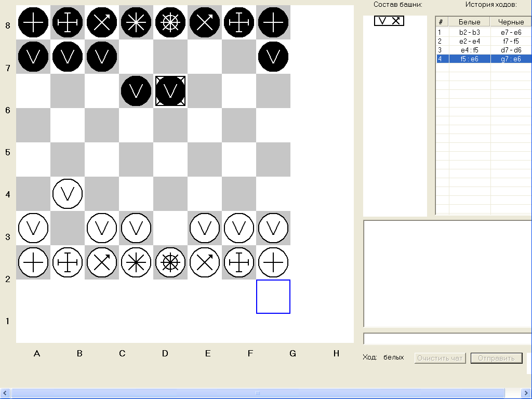Image resolution: width=532 pixels, height=399 pixels.
Task: Select the move cell e4 : f5
Action: [470, 50]
